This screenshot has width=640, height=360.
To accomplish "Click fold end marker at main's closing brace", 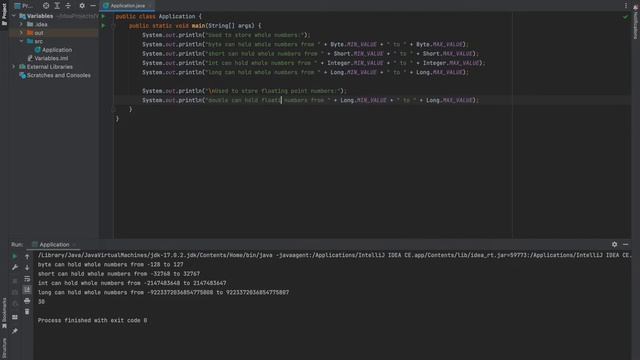I will pos(113,109).
